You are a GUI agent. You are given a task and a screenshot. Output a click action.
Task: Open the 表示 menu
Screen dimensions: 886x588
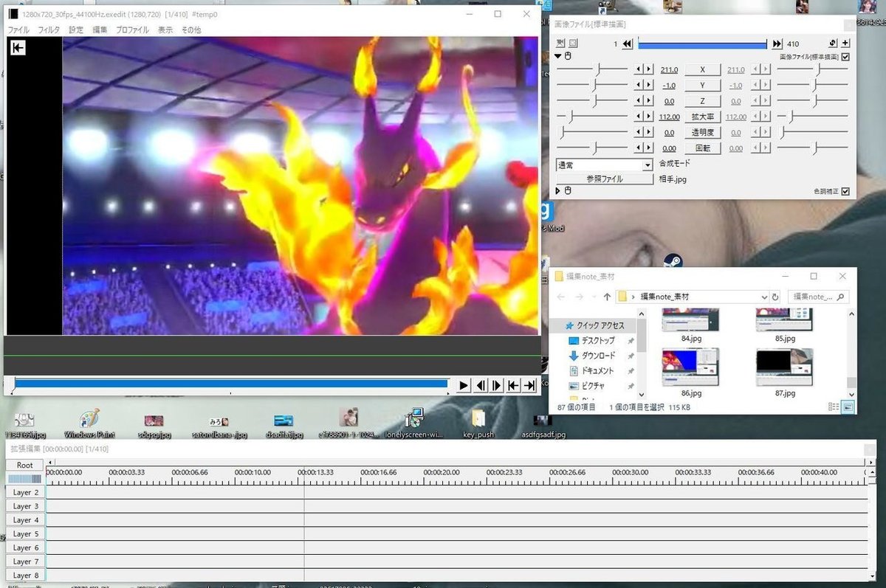point(165,30)
